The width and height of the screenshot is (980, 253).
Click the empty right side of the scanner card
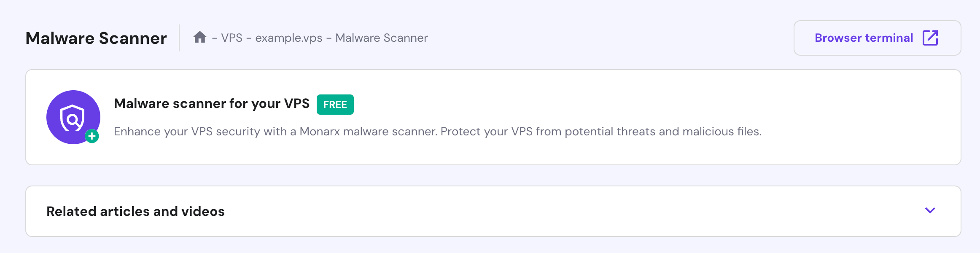tap(864, 105)
